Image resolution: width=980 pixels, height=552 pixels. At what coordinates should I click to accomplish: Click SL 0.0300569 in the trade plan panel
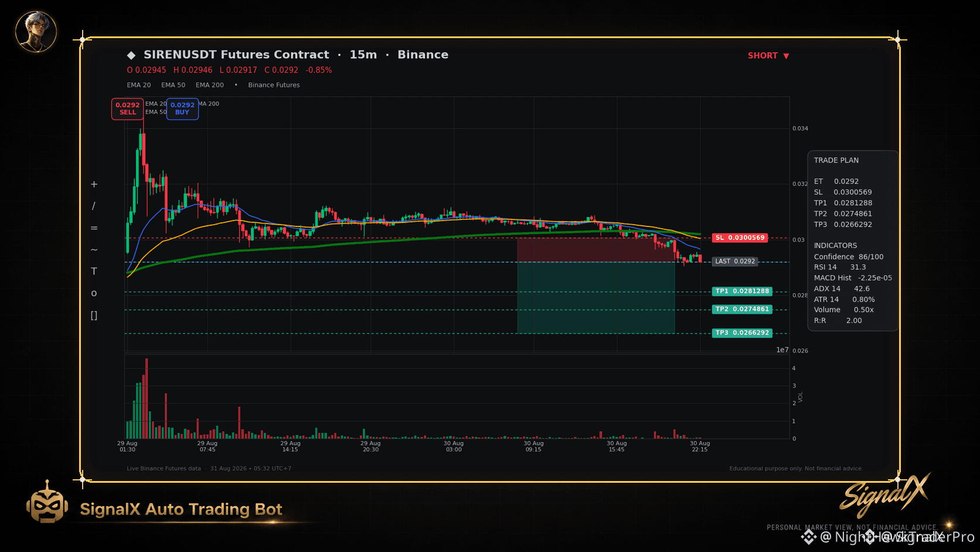coord(843,192)
